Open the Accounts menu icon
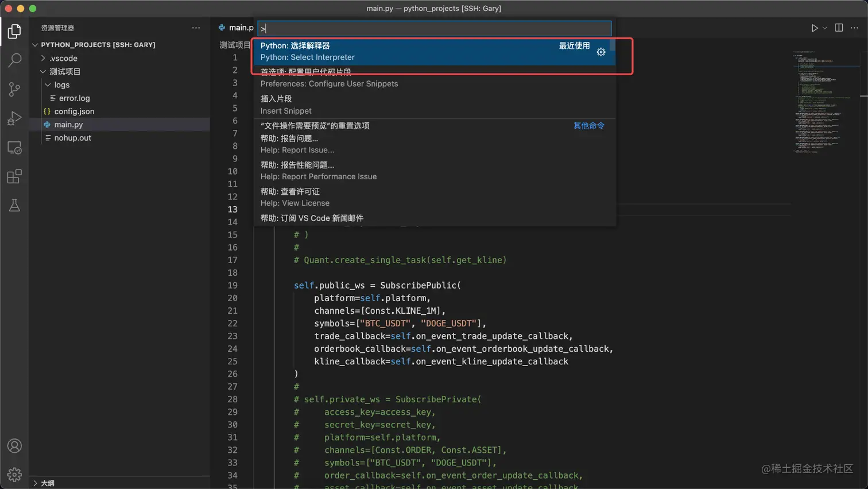Image resolution: width=868 pixels, height=489 pixels. point(14,446)
